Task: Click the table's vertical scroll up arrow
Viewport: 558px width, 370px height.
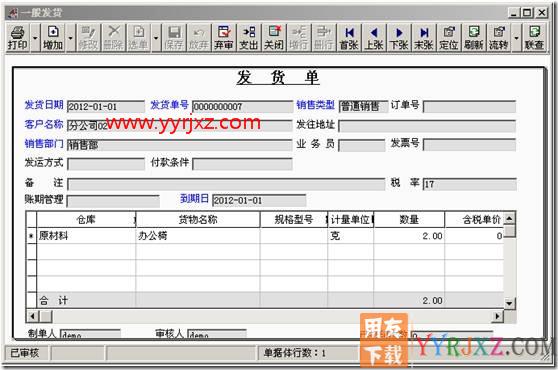Action: [x=510, y=218]
